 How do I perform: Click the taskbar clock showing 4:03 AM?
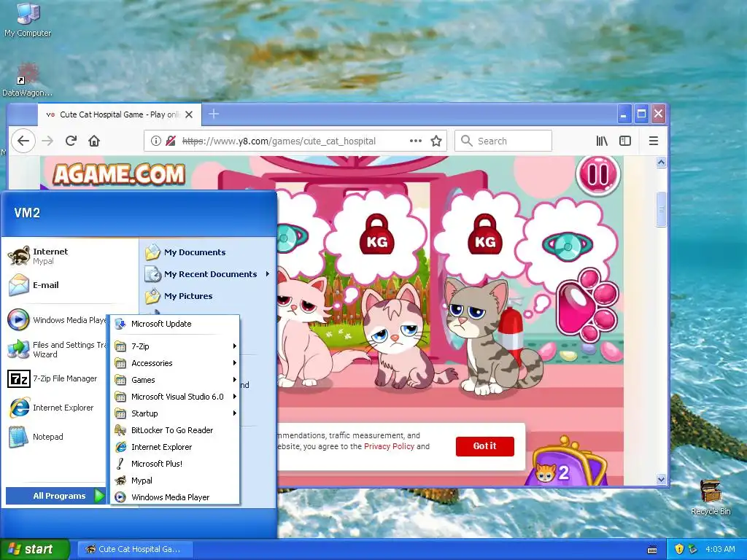[720, 549]
